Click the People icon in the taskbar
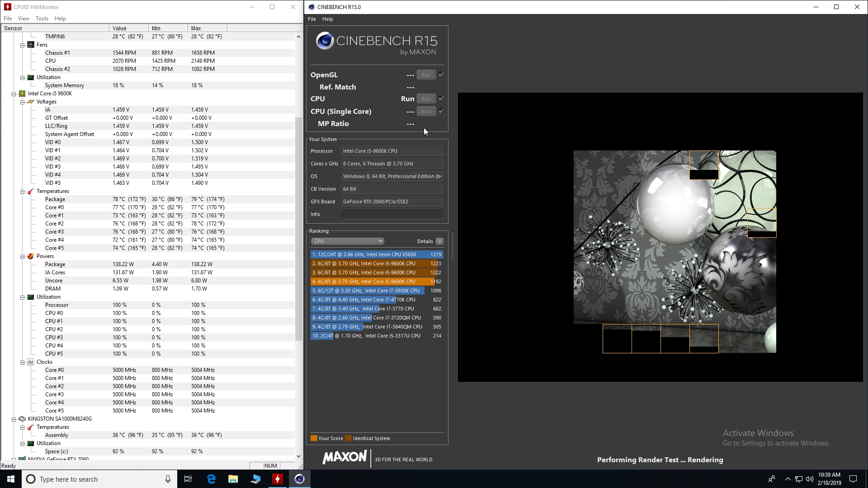868x488 pixels. (x=772, y=479)
